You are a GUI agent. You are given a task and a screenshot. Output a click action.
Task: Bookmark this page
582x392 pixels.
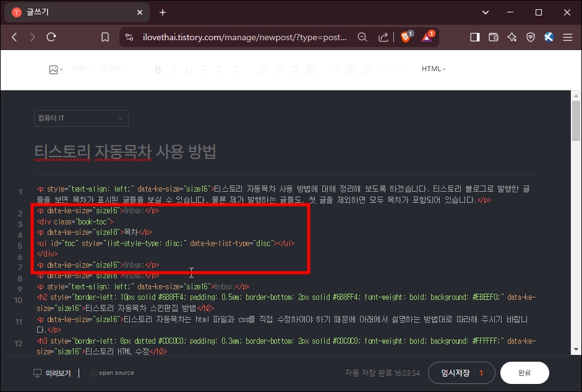pyautogui.click(x=105, y=37)
